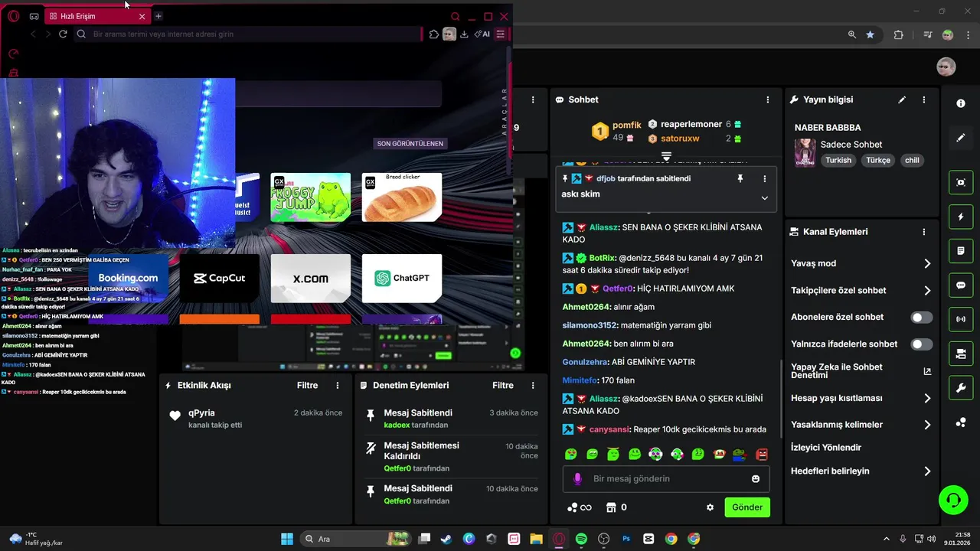Open chat settings gear icon
This screenshot has width=980, height=551.
click(x=710, y=507)
